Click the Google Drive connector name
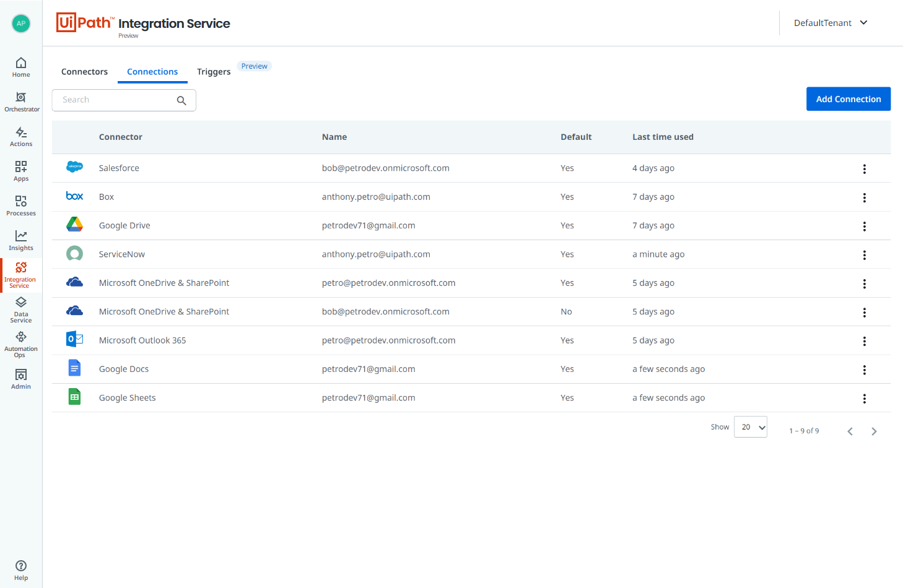The width and height of the screenshot is (903, 588). pos(124,225)
